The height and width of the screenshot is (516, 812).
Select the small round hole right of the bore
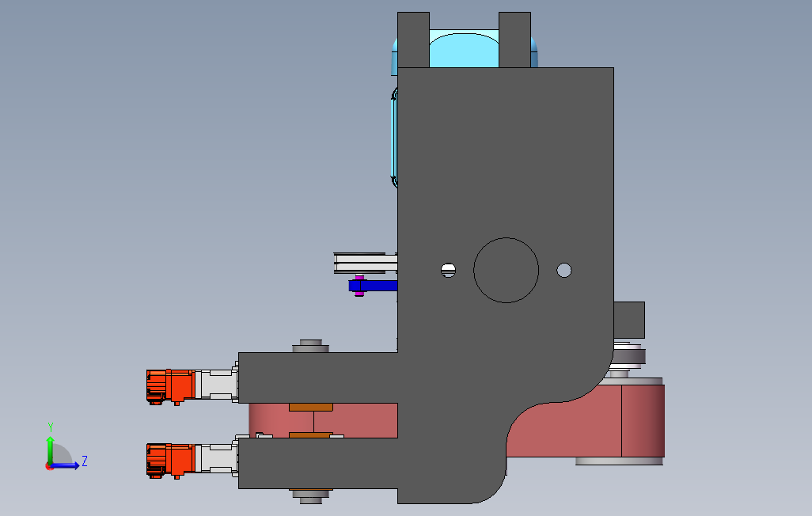tap(564, 270)
